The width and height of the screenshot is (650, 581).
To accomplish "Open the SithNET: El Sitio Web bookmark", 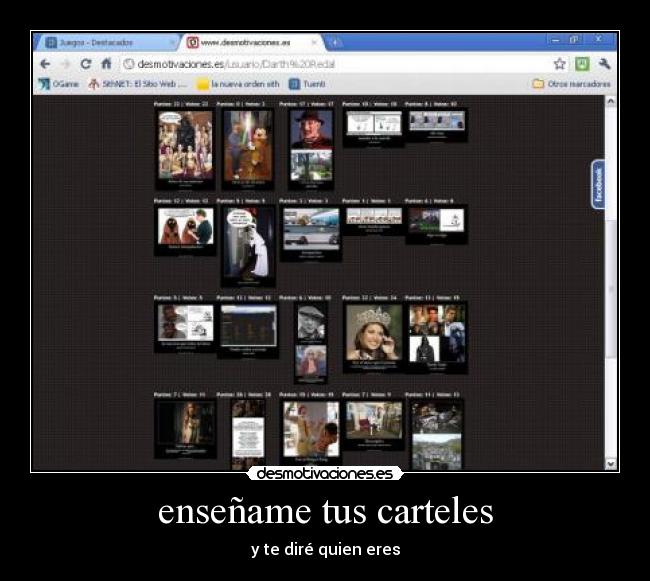I will [138, 84].
